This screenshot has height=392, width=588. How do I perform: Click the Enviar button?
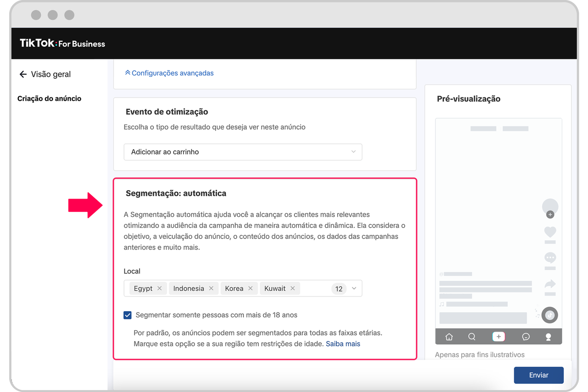pyautogui.click(x=538, y=375)
